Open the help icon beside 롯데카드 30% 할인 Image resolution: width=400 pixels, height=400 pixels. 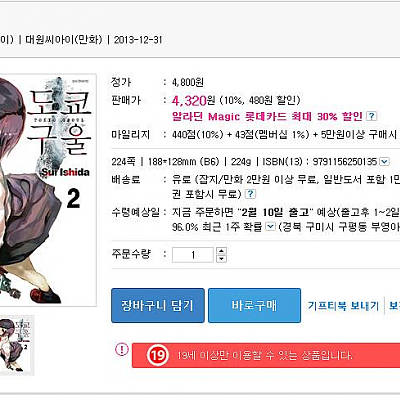click(371, 116)
